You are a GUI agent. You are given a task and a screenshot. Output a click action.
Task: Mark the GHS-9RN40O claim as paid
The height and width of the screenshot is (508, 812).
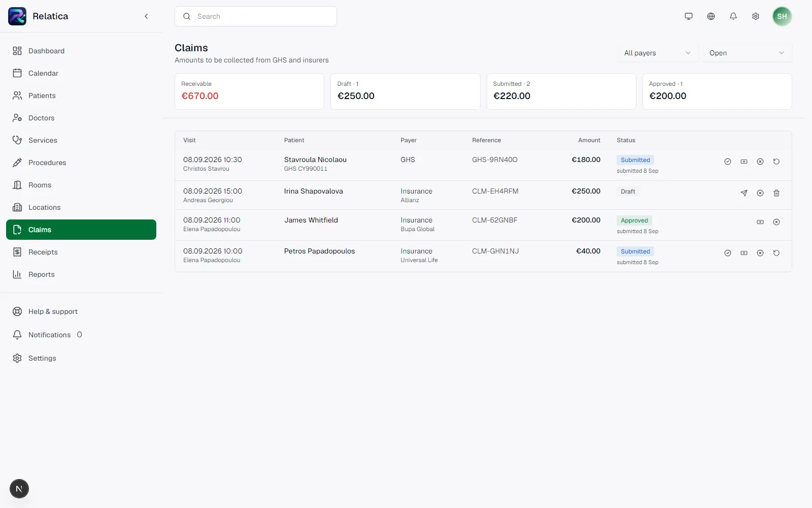744,162
